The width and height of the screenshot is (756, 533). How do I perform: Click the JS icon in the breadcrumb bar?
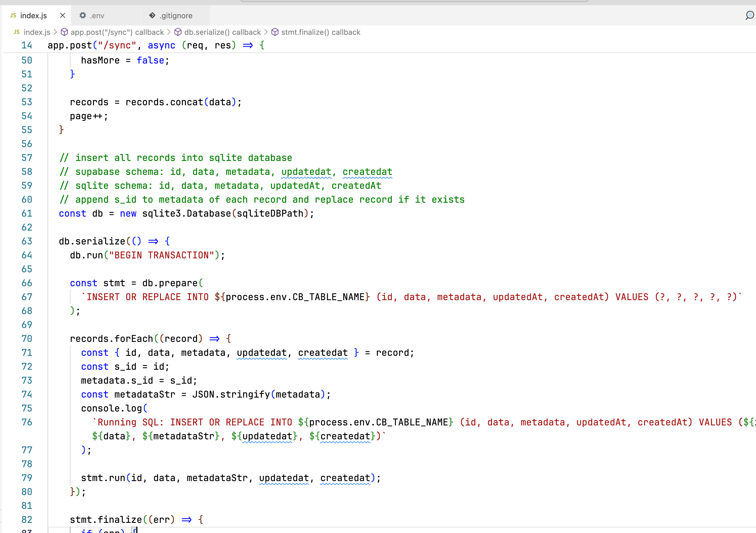tap(17, 32)
